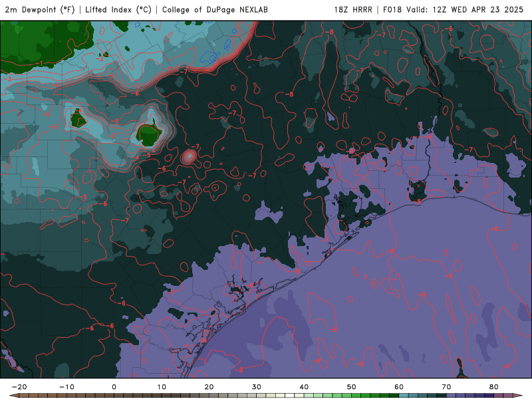Pick the purple colorbar segment above 70
Image resolution: width=532 pixels, height=399 pixels.
pyautogui.click(x=452, y=396)
